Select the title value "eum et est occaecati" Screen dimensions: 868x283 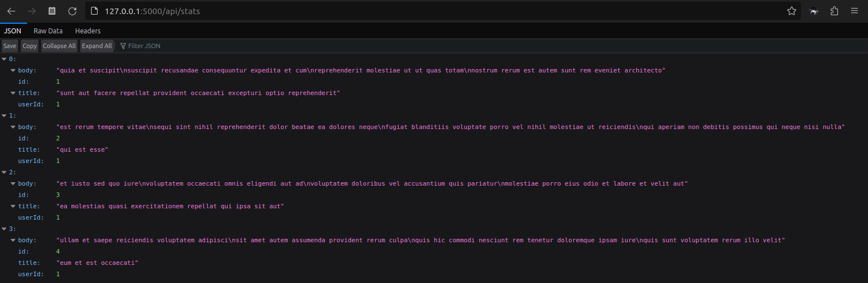coord(97,263)
